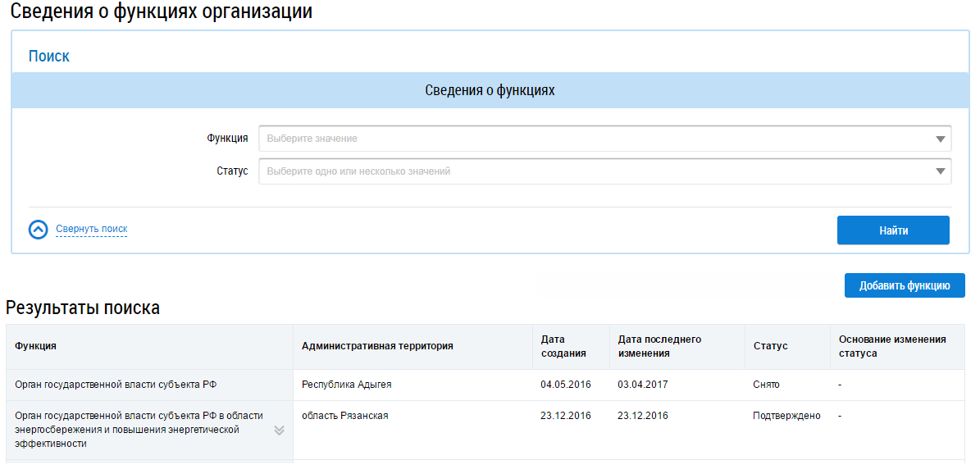Click the Подтверждено status cell

point(786,416)
